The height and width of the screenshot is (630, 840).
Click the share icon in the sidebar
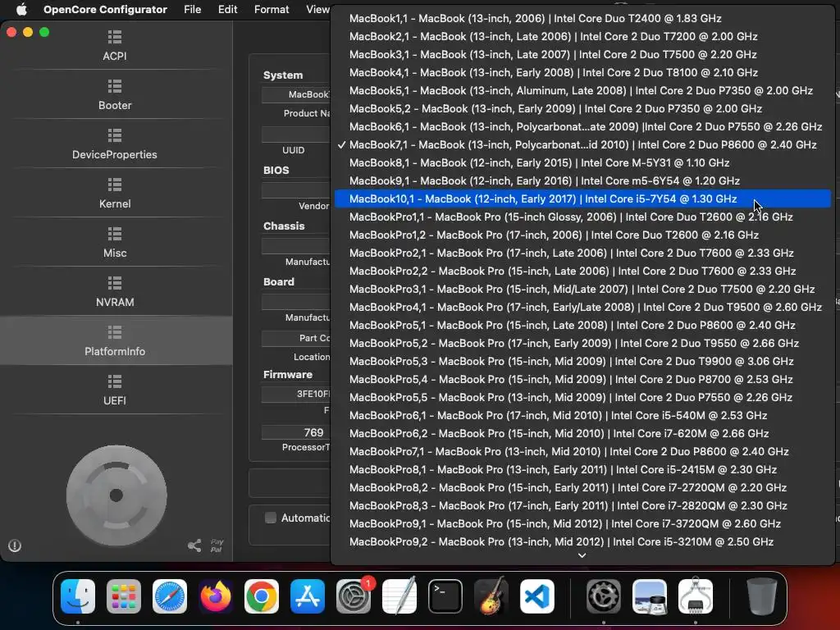pos(194,546)
